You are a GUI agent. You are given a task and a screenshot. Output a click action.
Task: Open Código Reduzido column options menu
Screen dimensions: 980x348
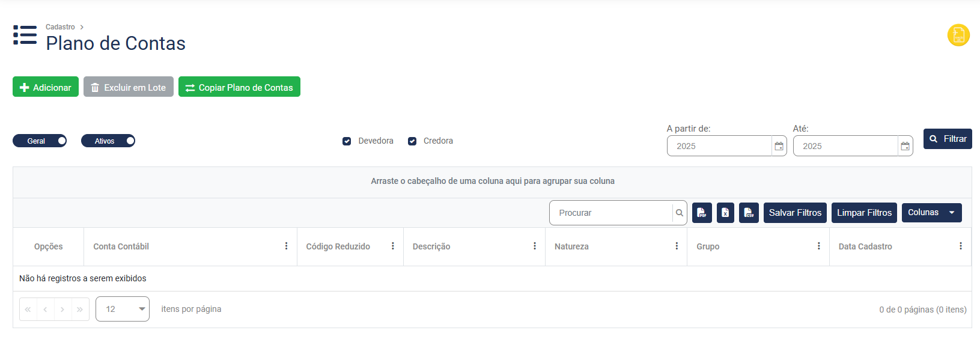click(x=393, y=246)
